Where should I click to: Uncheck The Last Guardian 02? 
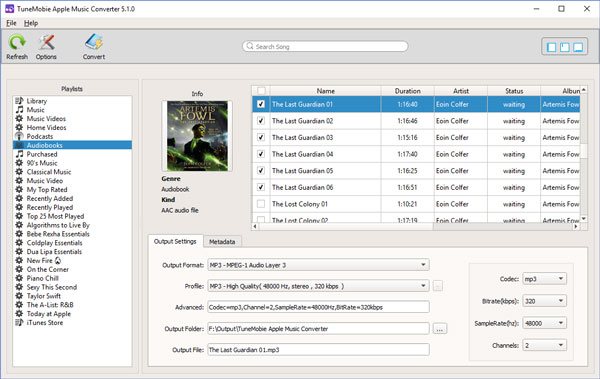pyautogui.click(x=261, y=121)
